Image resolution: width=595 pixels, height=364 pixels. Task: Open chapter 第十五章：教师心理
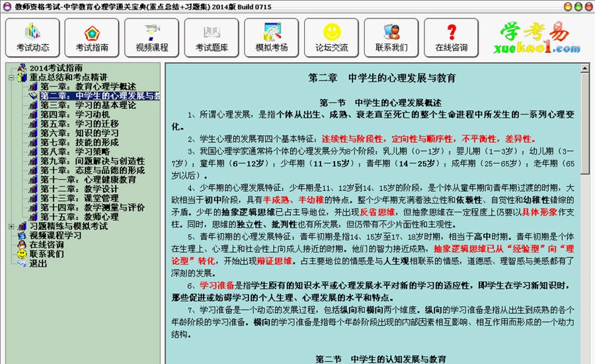[x=79, y=217]
